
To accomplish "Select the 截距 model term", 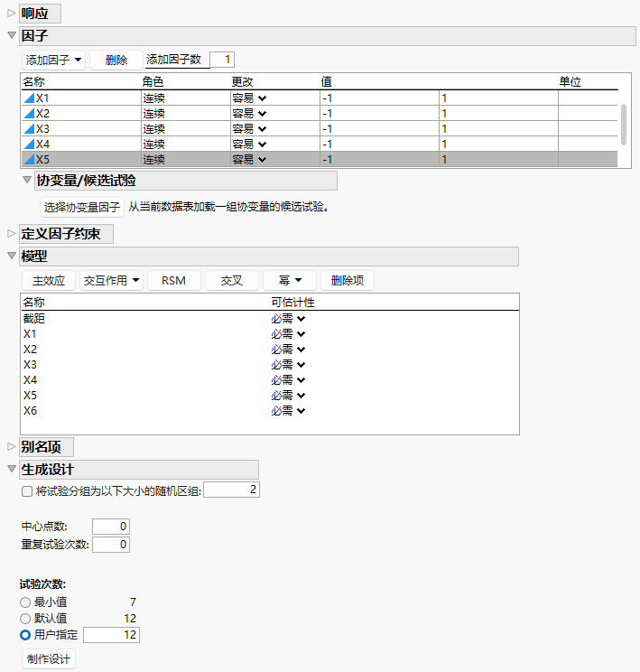I will [33, 319].
